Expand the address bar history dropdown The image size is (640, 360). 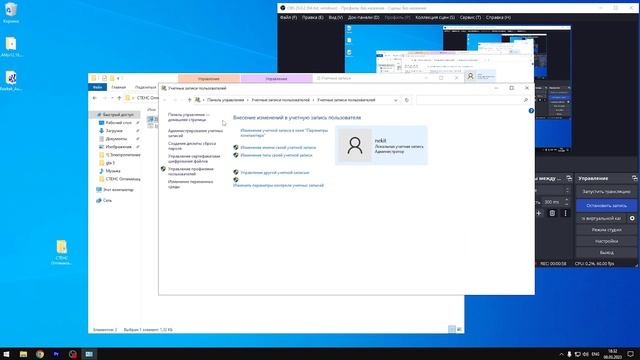(396, 100)
